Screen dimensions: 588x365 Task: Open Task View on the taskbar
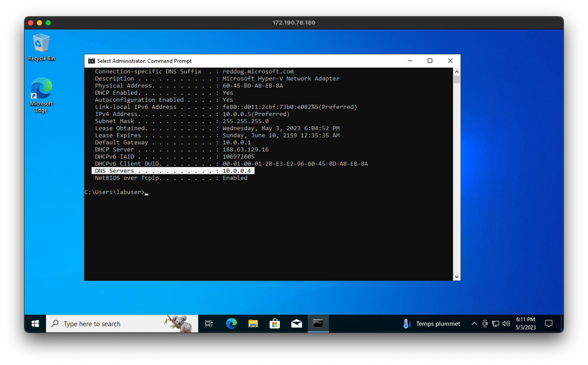point(209,323)
